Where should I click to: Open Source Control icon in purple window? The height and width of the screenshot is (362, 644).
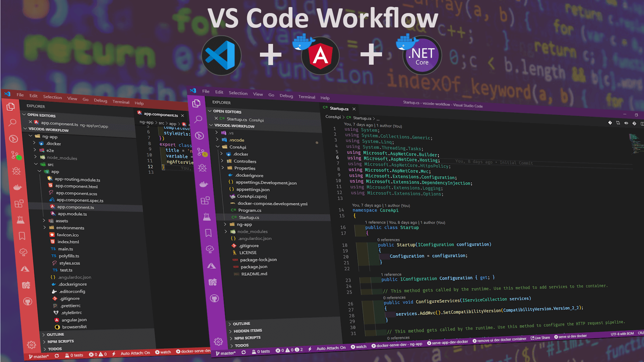tap(202, 152)
